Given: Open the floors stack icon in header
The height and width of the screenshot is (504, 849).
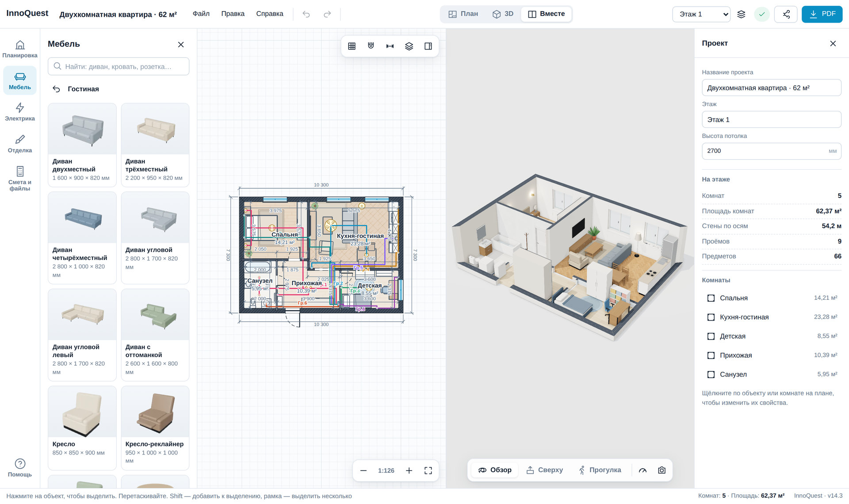Looking at the screenshot, I should [x=742, y=14].
